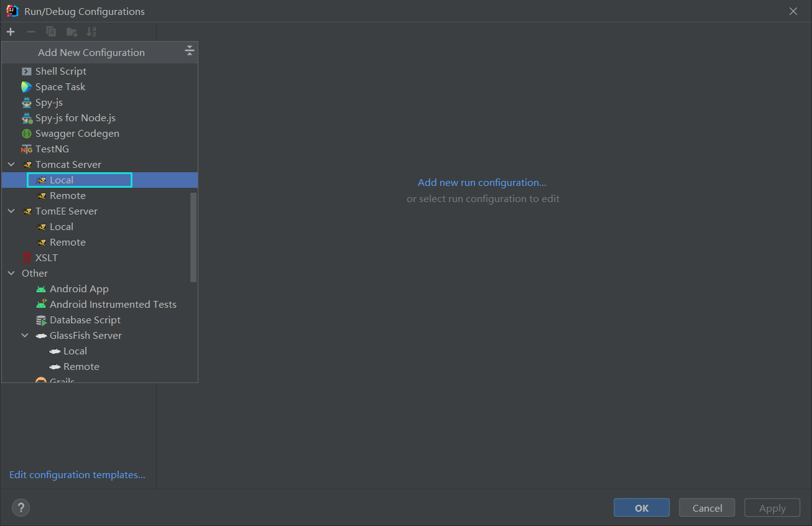Select Local under TomEE Server
Viewport: 812px width, 526px height.
(99, 227)
